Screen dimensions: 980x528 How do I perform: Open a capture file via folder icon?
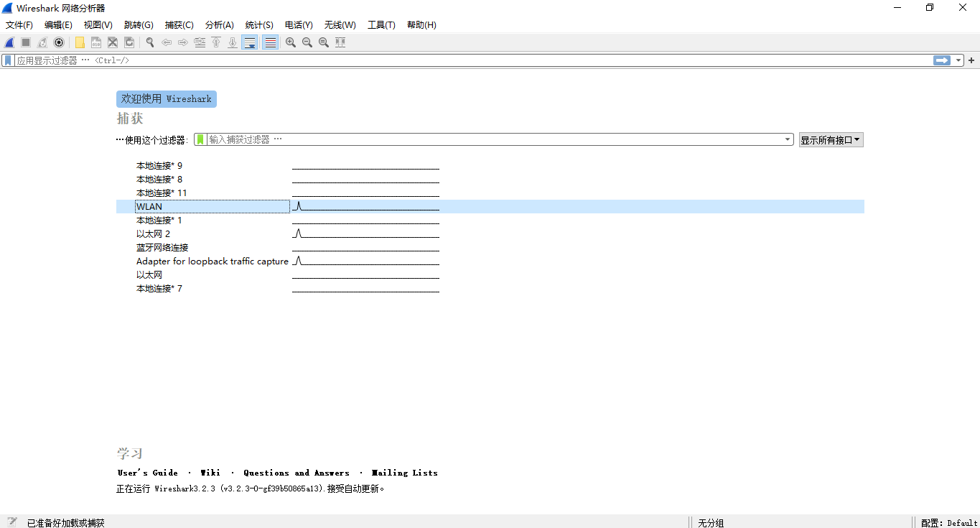point(80,42)
